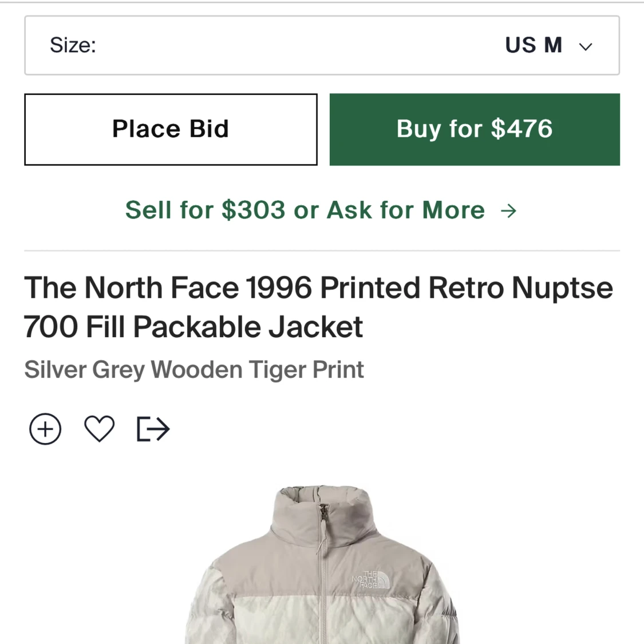Toggle the favorite heart for this jacket

(x=99, y=428)
